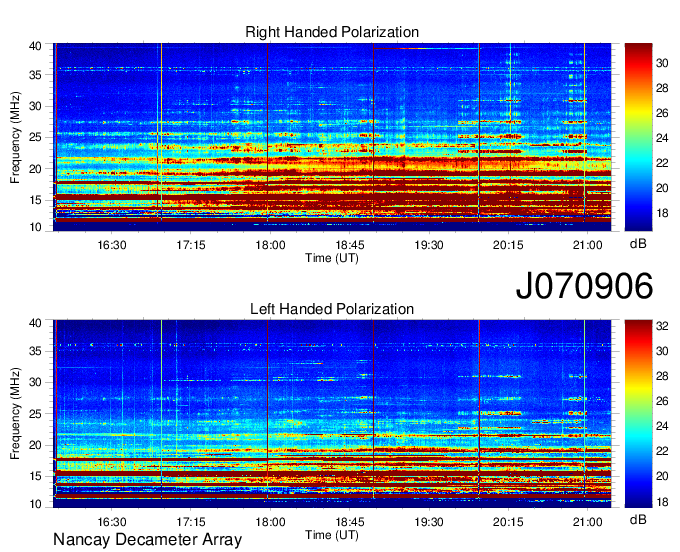Click "Frequency (MHz)" axis label of Left Handed plot
Viewport: 680px width, 552px height.
15,414
